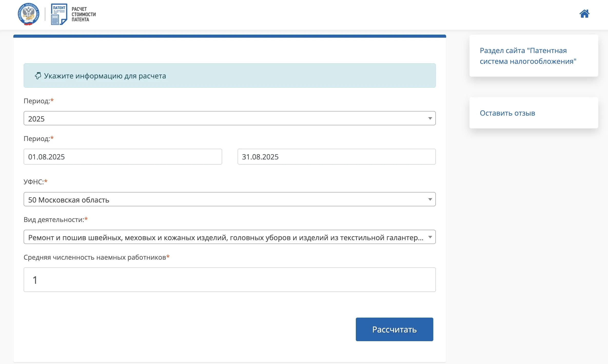Click the home icon in header
The width and height of the screenshot is (608, 364).
coord(584,14)
